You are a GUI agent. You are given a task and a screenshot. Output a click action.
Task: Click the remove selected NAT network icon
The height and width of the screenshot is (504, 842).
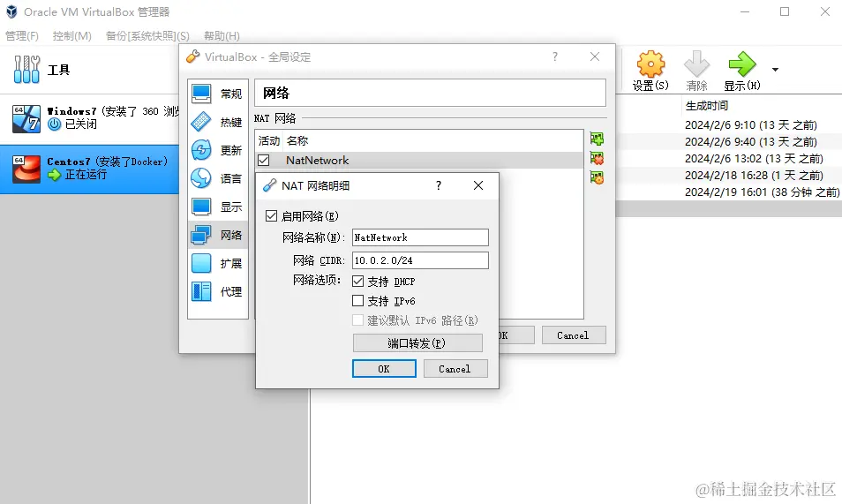point(597,158)
